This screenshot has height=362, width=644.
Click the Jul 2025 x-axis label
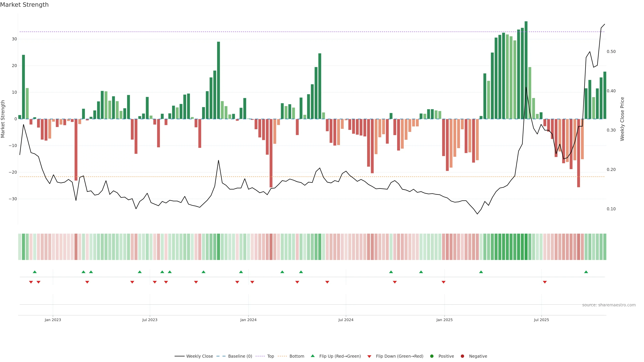tap(541, 320)
